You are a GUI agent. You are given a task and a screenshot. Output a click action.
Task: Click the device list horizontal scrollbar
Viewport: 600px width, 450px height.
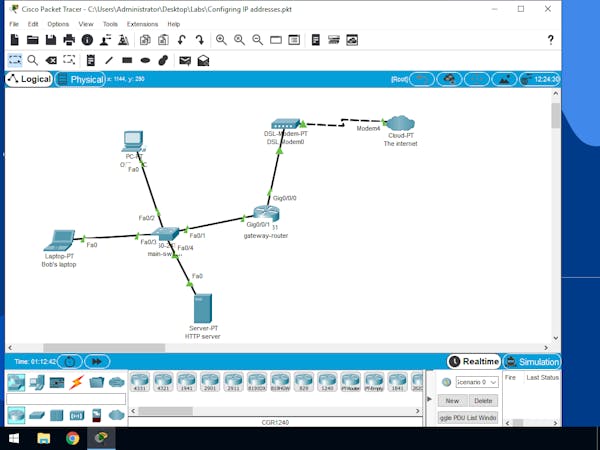click(165, 411)
